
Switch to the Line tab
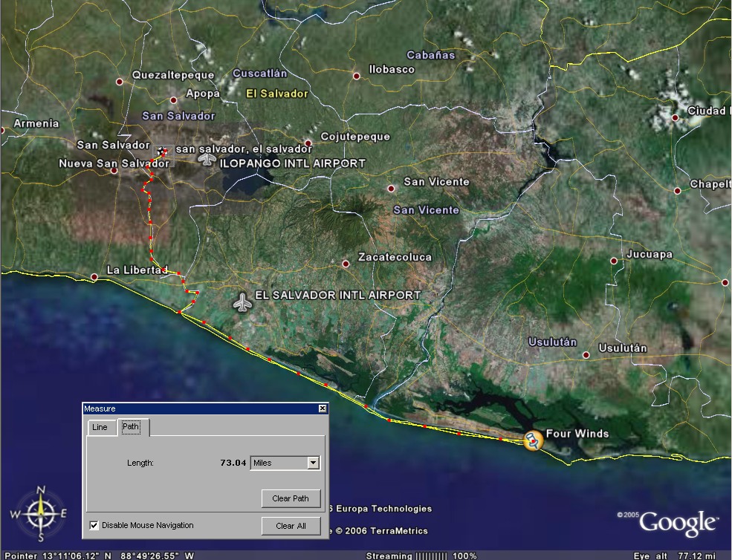(x=100, y=427)
